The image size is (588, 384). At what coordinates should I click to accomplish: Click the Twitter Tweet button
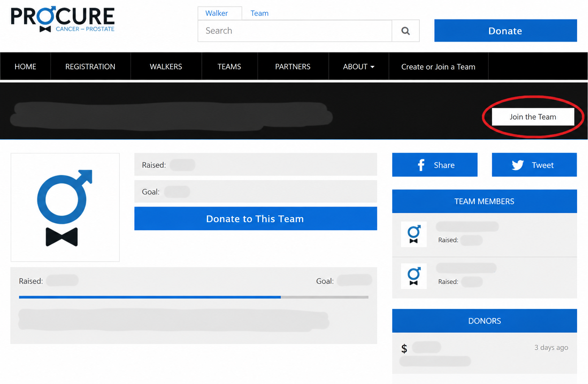[x=534, y=165]
